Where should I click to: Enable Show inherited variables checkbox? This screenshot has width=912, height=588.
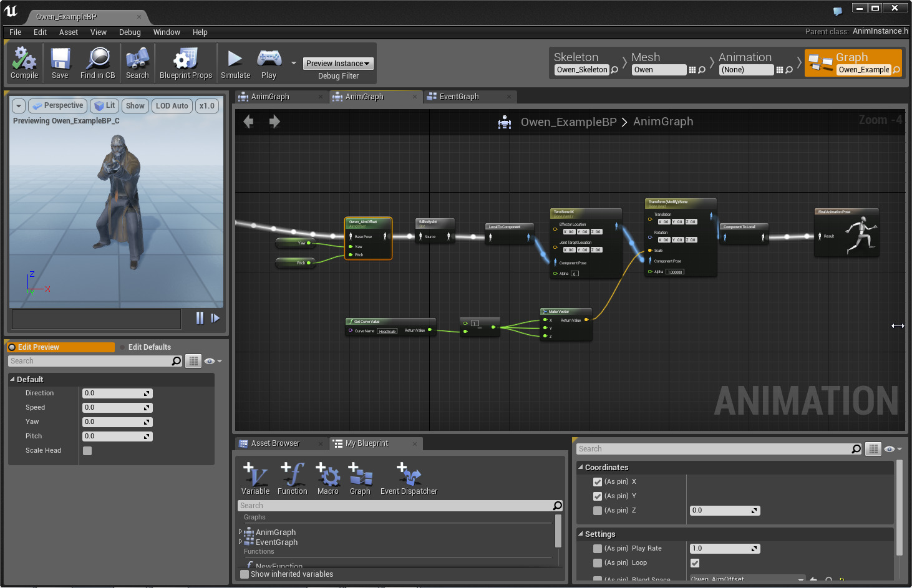245,574
